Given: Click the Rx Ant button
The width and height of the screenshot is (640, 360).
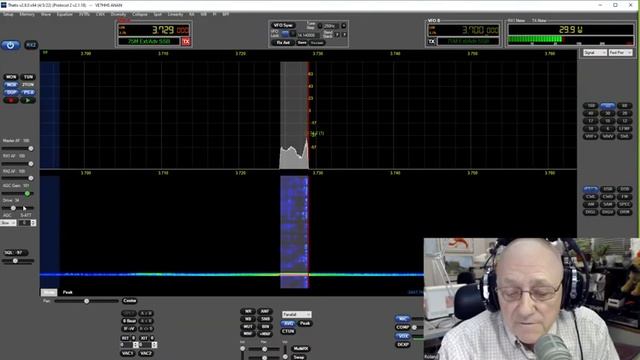Looking at the screenshot, I should (283, 42).
